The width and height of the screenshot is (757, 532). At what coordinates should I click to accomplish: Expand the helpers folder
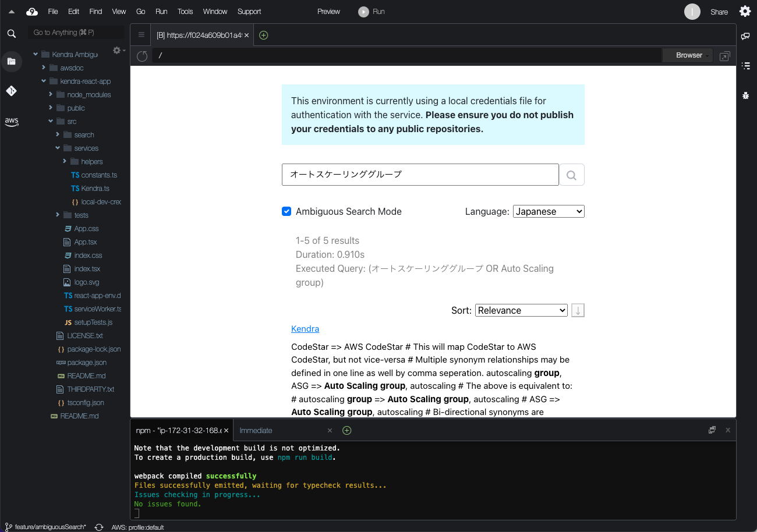pos(65,161)
